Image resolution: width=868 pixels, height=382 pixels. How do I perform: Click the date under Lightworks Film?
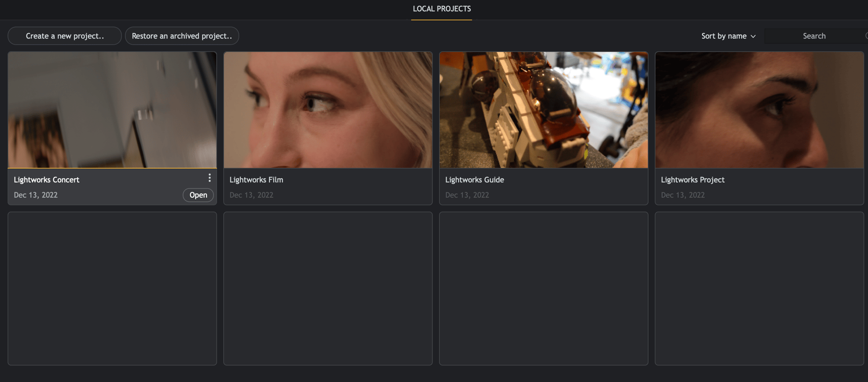pyautogui.click(x=251, y=195)
